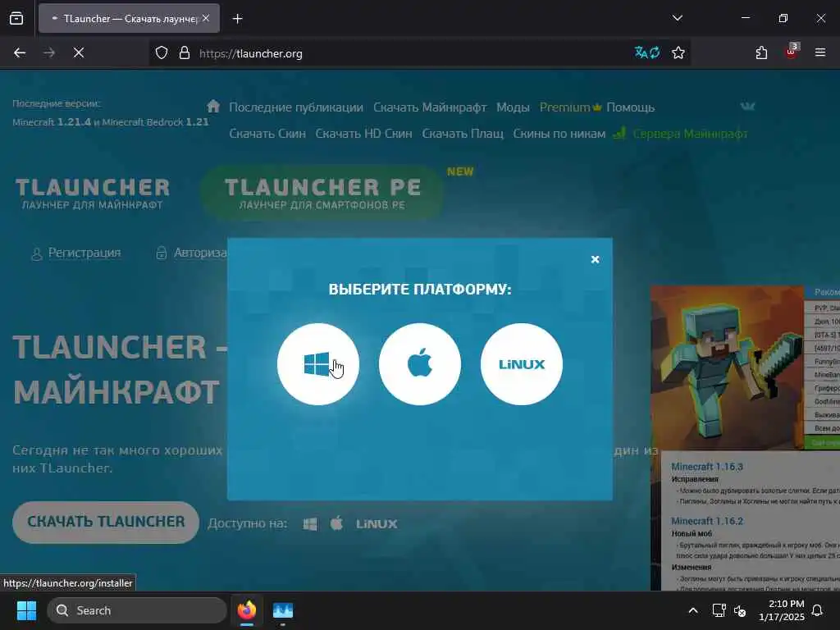Choose the Linux platform in the dialog
This screenshot has width=840, height=630.
[x=522, y=364]
